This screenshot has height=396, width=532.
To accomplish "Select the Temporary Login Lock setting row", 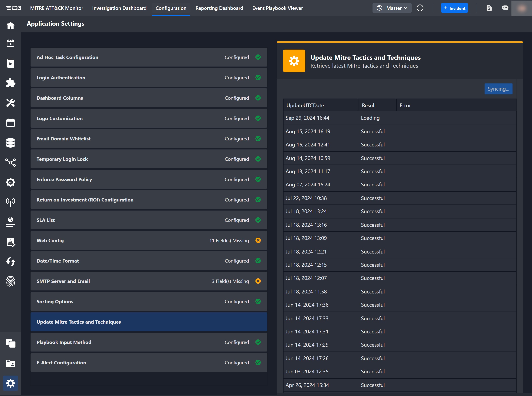I will pyautogui.click(x=149, y=159).
